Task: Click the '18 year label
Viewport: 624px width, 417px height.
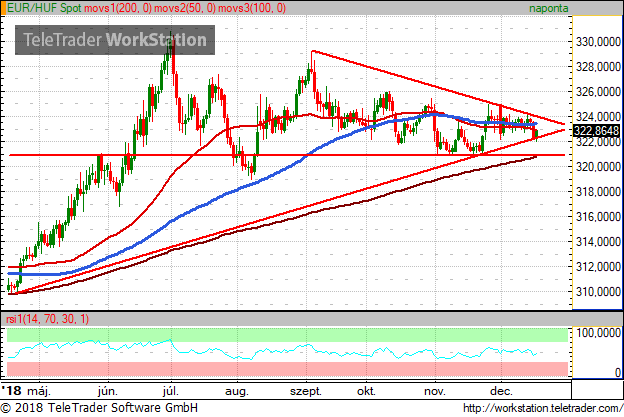Action: (x=12, y=391)
